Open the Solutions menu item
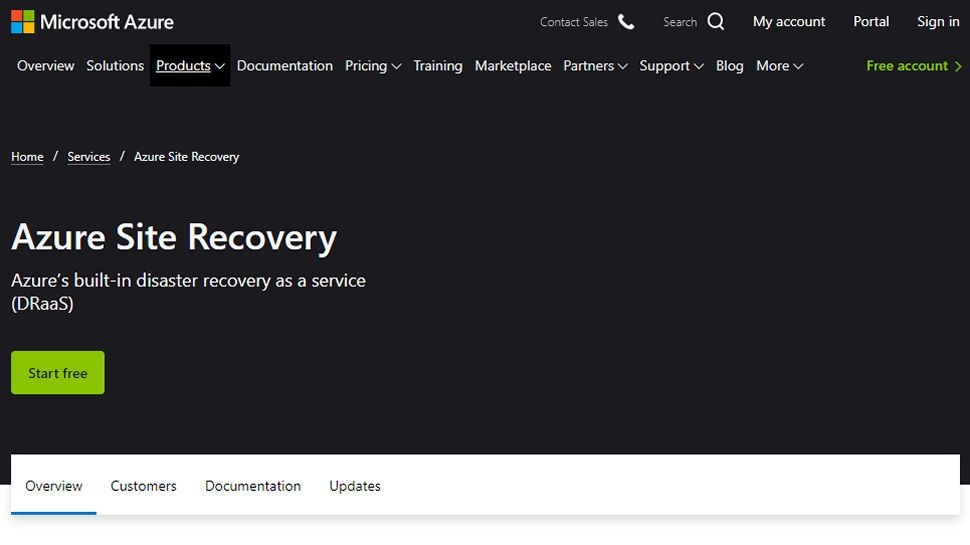This screenshot has height=545, width=970. click(115, 66)
